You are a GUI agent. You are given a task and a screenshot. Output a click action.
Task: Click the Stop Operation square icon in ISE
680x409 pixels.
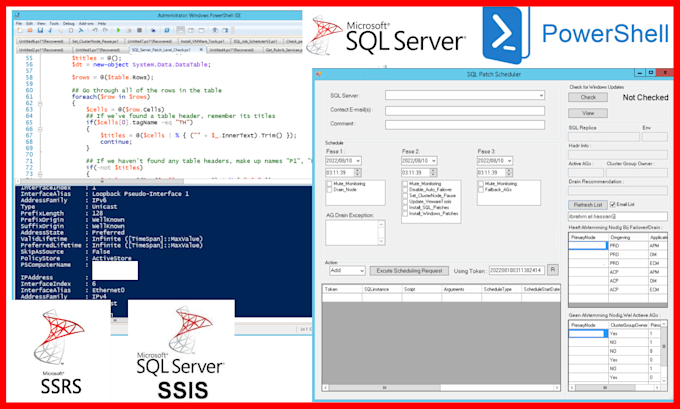(139, 30)
